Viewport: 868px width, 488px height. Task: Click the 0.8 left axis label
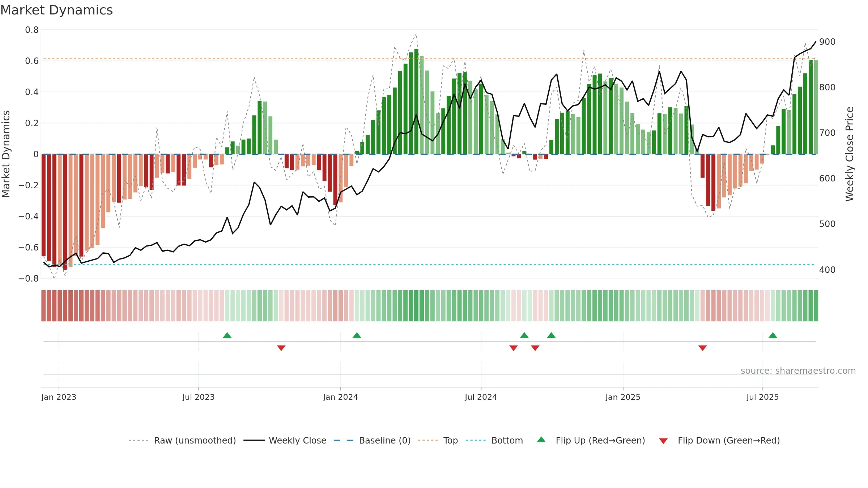[32, 30]
